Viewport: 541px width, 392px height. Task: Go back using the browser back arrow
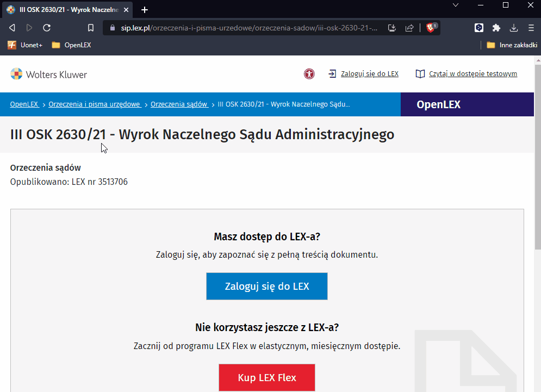tap(12, 28)
